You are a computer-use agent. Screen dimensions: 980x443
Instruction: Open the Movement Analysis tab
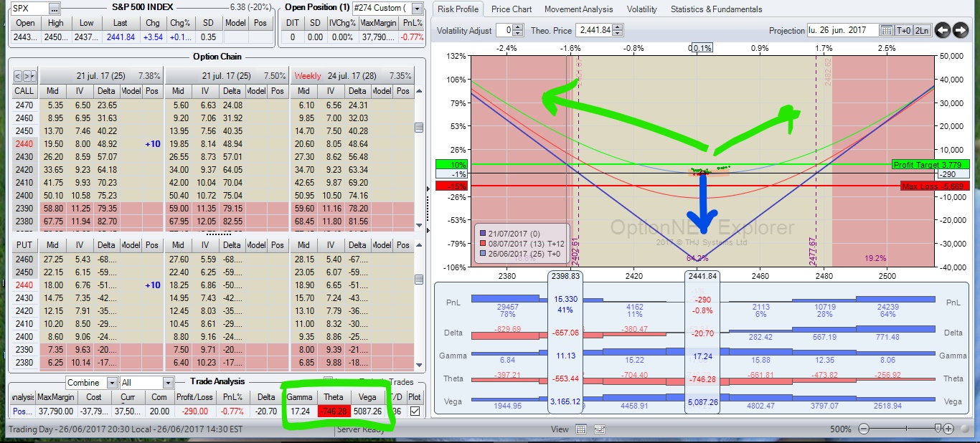coord(578,9)
